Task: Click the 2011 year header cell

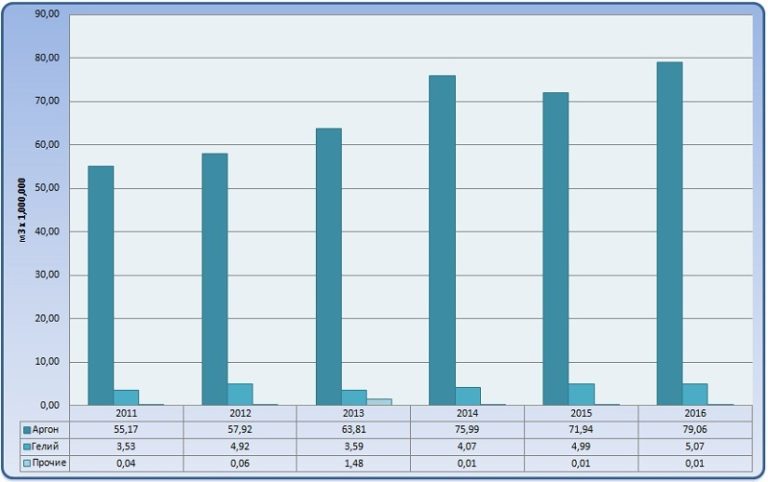Action: click(126, 413)
